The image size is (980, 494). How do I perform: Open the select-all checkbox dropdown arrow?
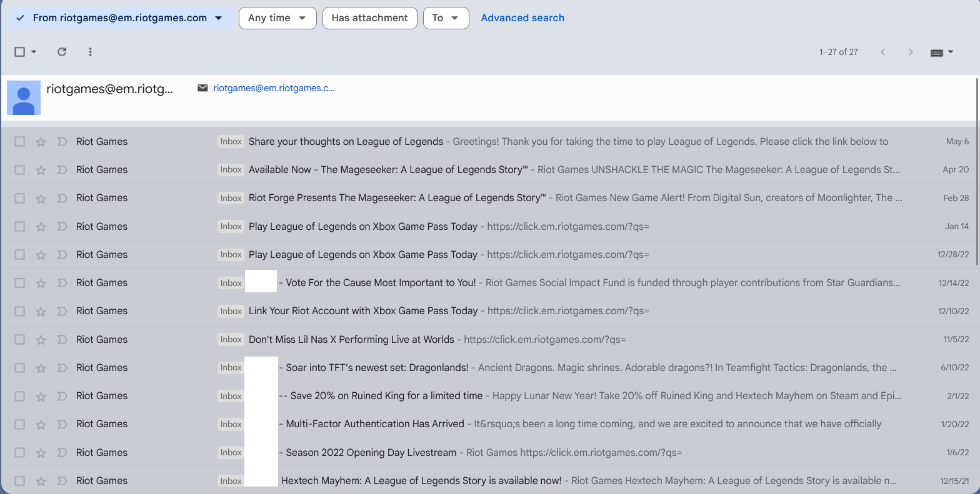tap(34, 52)
